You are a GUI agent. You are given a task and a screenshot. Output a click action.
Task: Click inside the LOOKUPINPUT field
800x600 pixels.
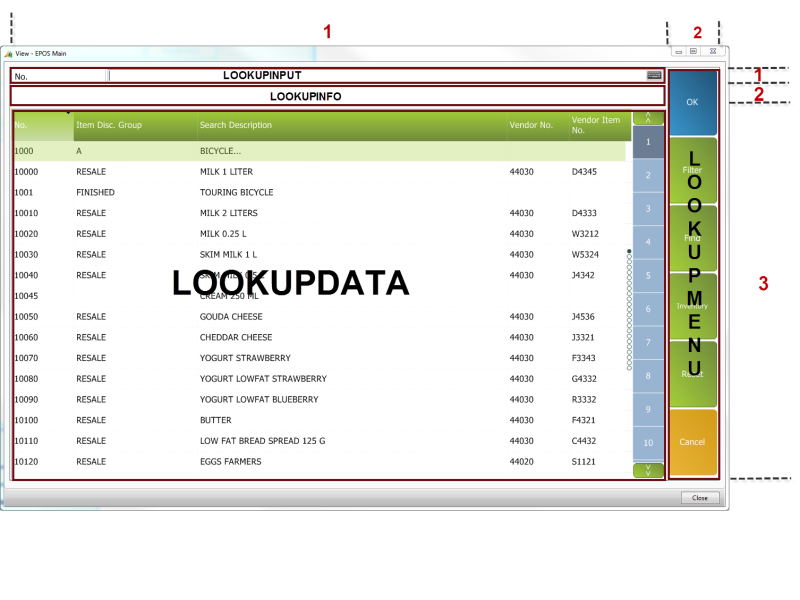[x=380, y=75]
